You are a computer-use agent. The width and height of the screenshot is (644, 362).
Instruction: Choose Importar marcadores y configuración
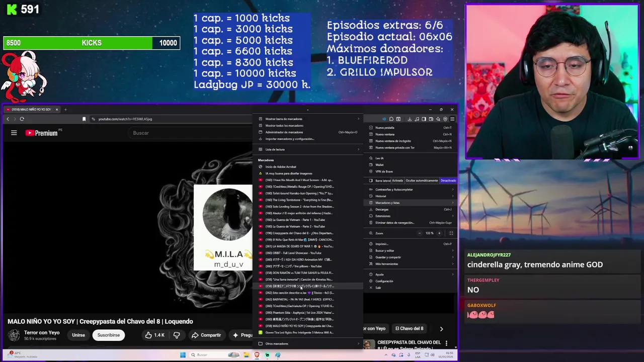coord(308,139)
